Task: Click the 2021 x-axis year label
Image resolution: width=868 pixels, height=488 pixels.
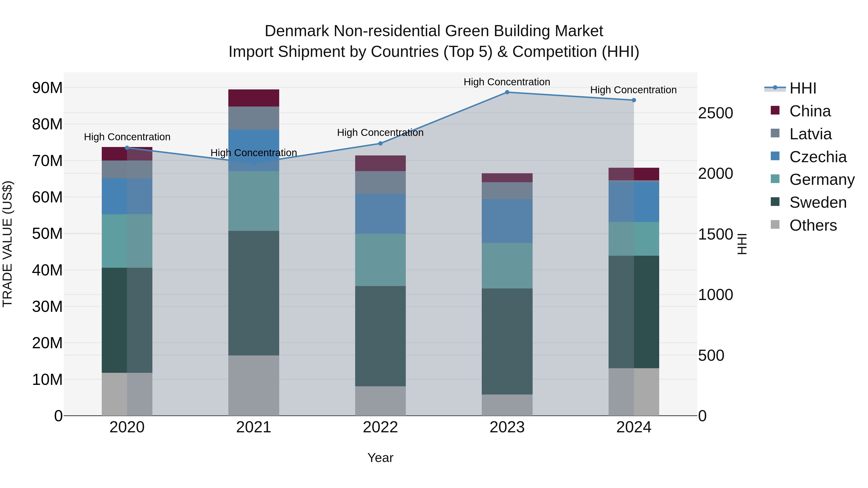Action: [x=254, y=427]
